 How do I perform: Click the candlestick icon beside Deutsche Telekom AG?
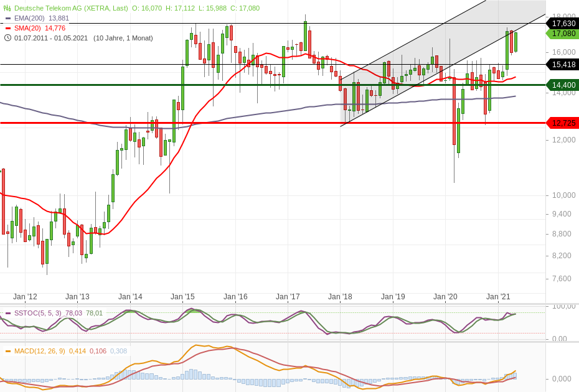click(x=7, y=7)
